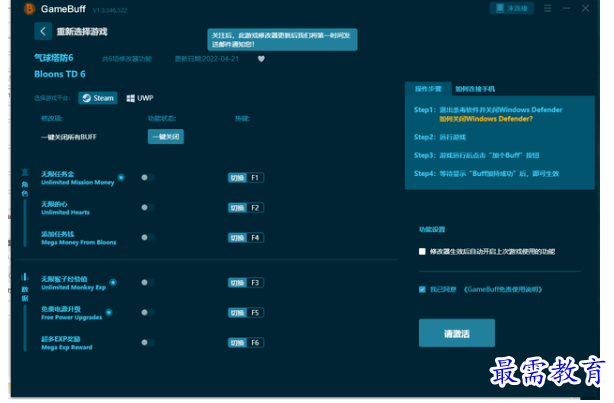Click the F2 hotkey switch button

(x=246, y=208)
